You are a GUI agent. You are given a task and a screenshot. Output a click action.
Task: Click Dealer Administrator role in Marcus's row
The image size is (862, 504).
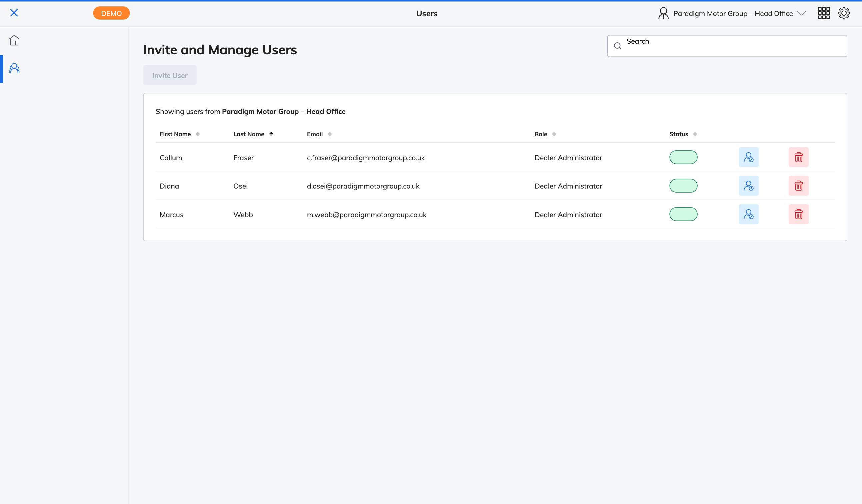pos(568,215)
